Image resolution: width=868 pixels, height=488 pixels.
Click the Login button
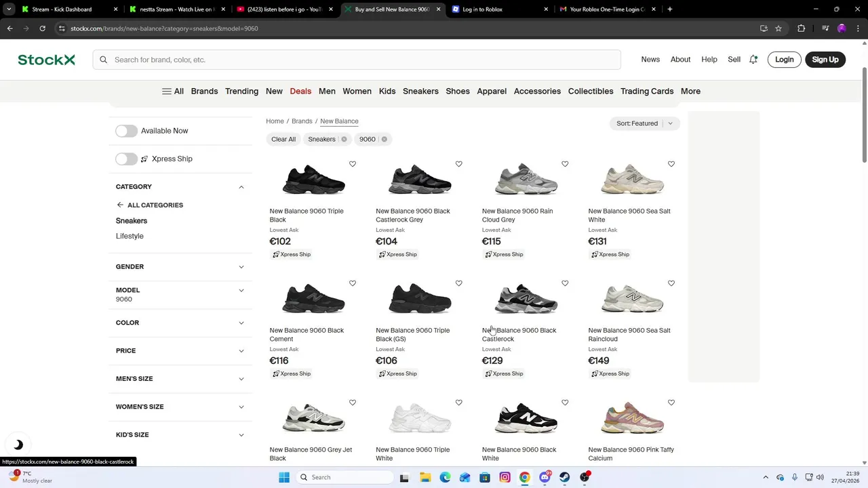(x=785, y=60)
